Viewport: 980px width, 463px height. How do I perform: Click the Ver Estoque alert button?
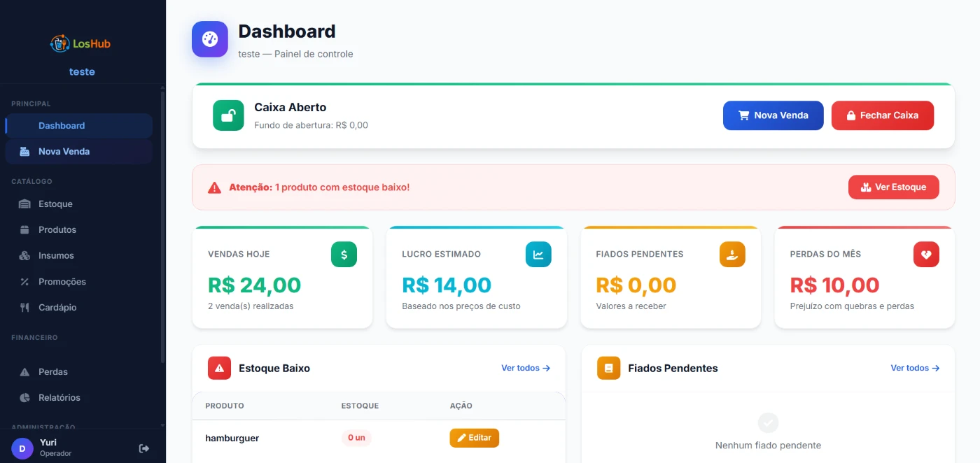click(893, 187)
